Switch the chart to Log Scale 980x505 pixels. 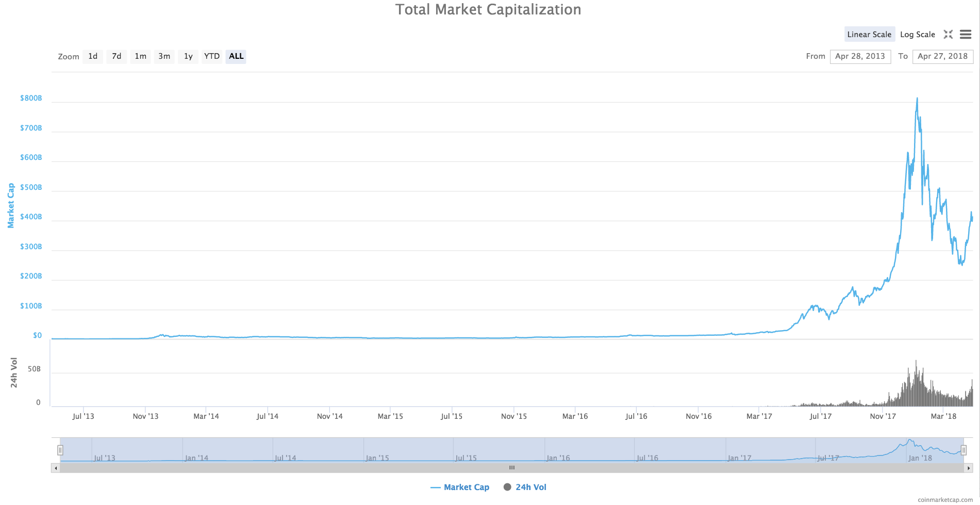pos(917,34)
